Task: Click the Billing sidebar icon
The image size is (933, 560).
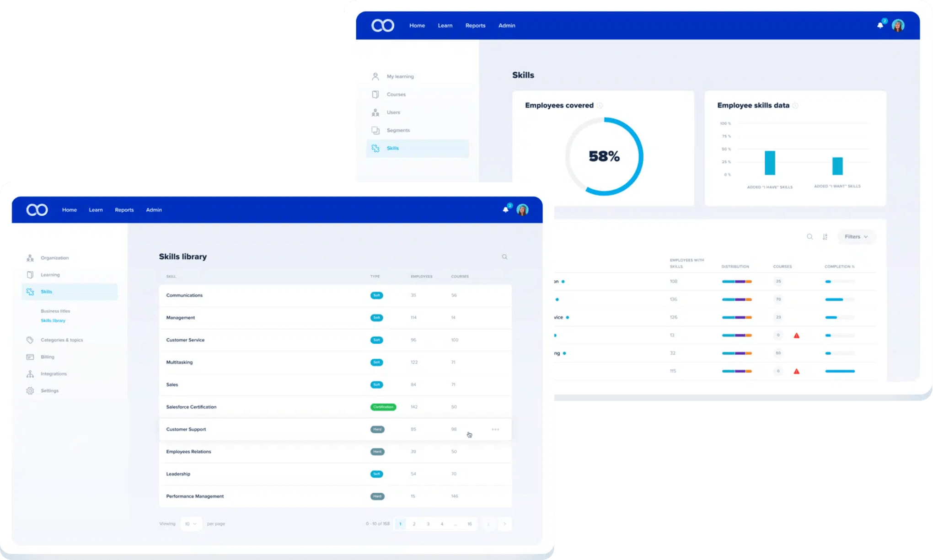Action: click(30, 357)
